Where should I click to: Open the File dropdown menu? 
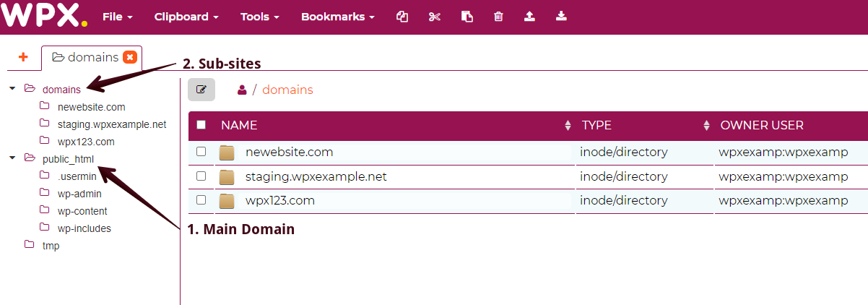[118, 17]
